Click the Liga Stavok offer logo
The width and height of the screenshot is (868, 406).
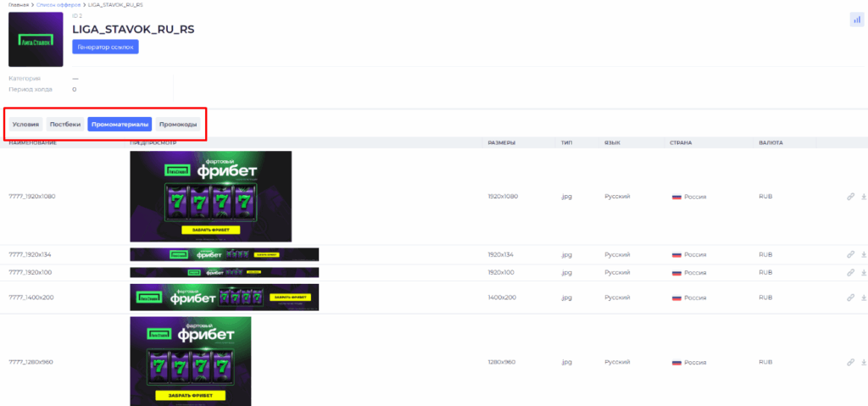pos(36,39)
